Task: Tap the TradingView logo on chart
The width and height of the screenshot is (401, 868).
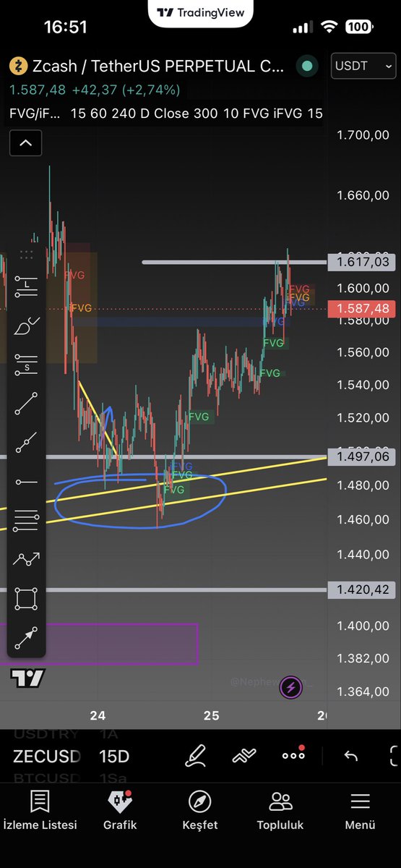Action: [x=27, y=678]
